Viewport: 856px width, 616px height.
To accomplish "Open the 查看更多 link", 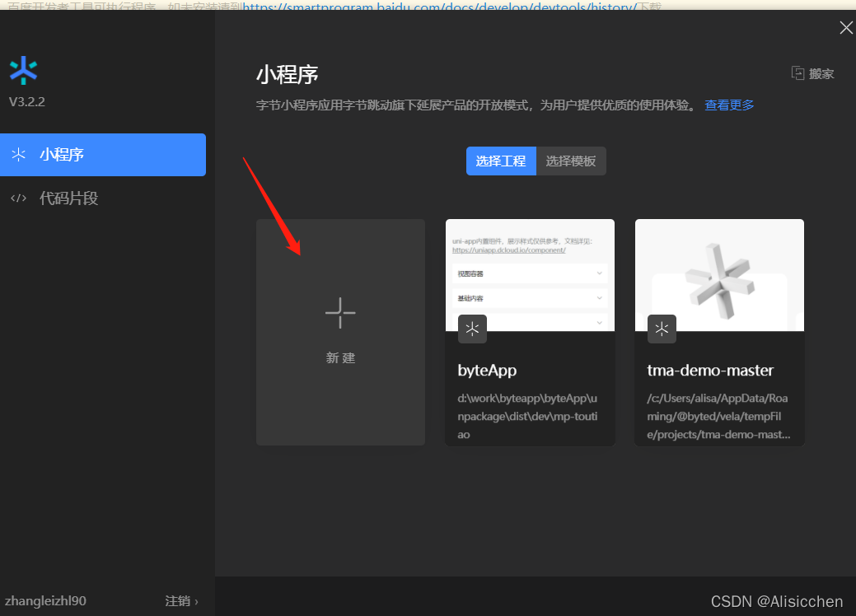I will [x=729, y=105].
